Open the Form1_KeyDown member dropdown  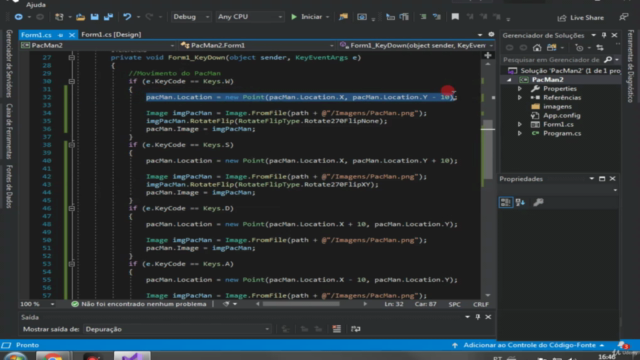(x=416, y=45)
